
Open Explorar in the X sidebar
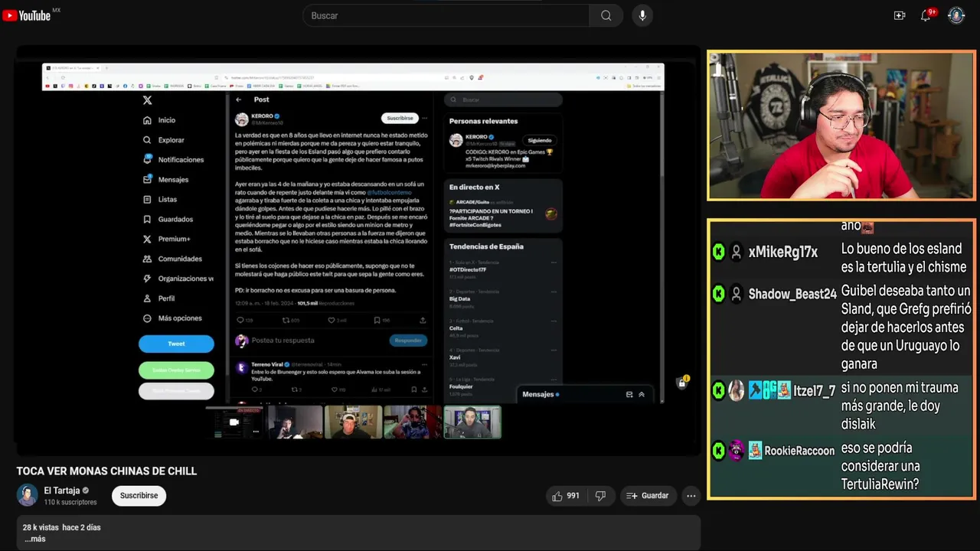click(x=164, y=140)
